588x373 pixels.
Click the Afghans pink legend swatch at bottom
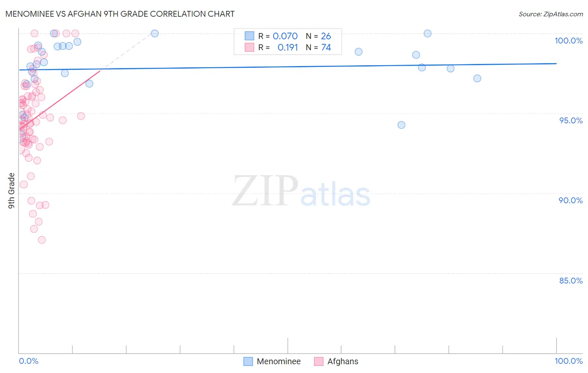tap(319, 361)
